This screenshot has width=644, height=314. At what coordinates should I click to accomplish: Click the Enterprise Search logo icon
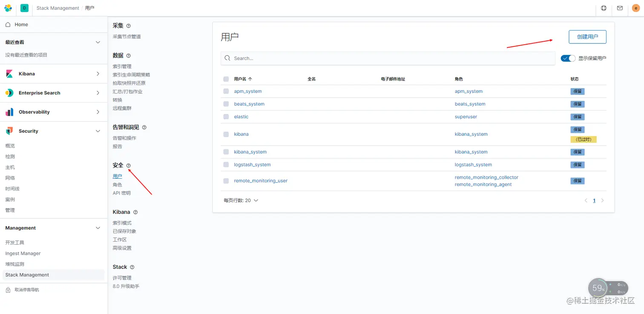[x=9, y=93]
